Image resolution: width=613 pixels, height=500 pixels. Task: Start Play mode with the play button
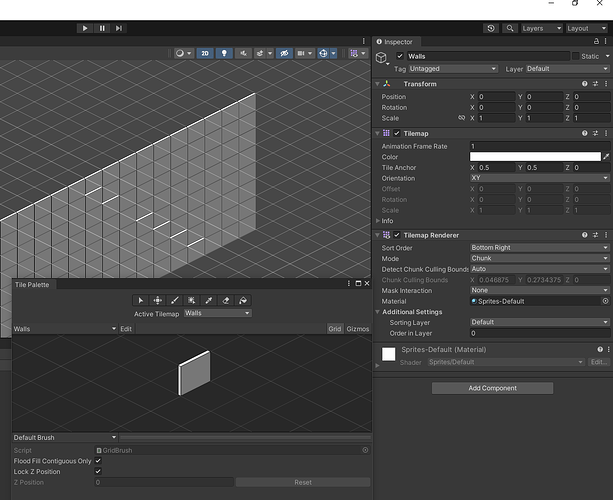click(x=85, y=28)
